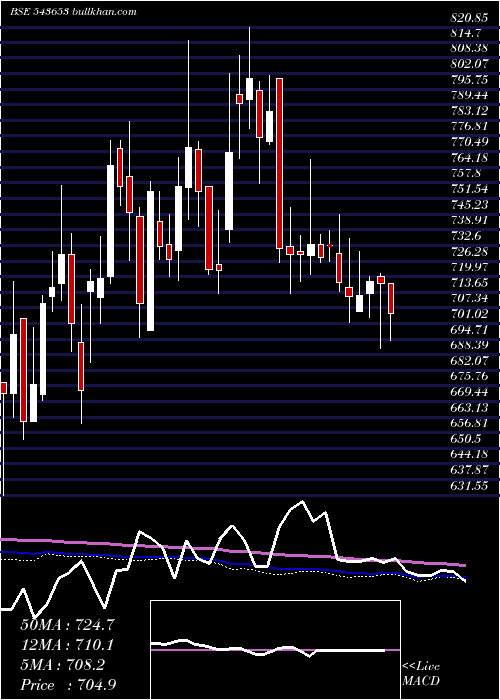Image resolution: width=500 pixels, height=700 pixels.
Task: Click the <<Live MACD label
Action: point(421,674)
